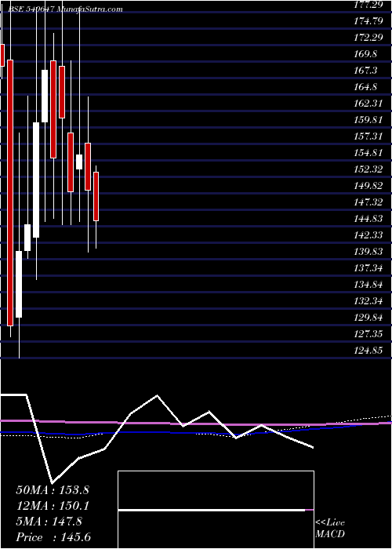This screenshot has width=392, height=549.
Task: Click the 164.8 price axis label
Action: point(366,87)
